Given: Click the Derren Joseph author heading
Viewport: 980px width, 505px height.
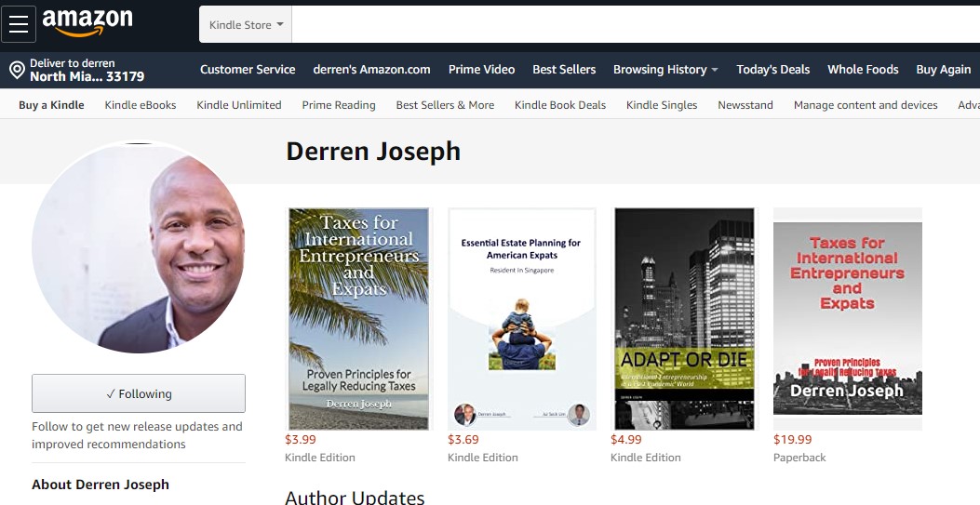Looking at the screenshot, I should 373,152.
